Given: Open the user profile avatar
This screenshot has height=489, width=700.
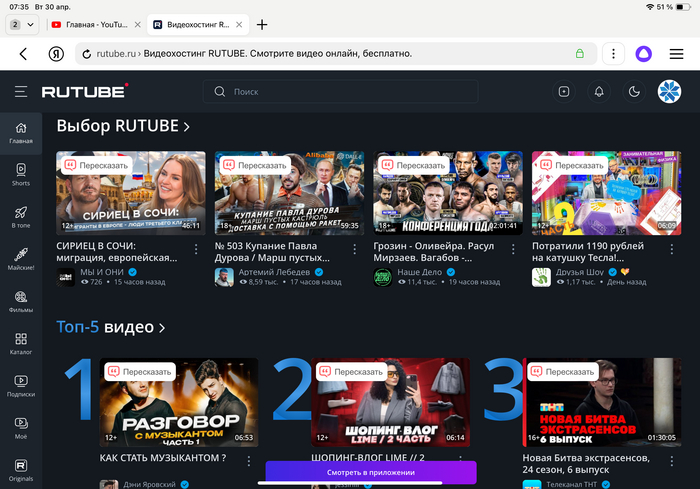Looking at the screenshot, I should coord(668,92).
